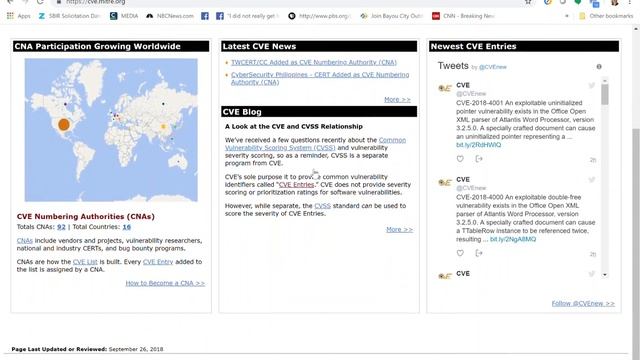Open the red CVE Entries link in blog
640x360 pixels.
click(x=296, y=184)
